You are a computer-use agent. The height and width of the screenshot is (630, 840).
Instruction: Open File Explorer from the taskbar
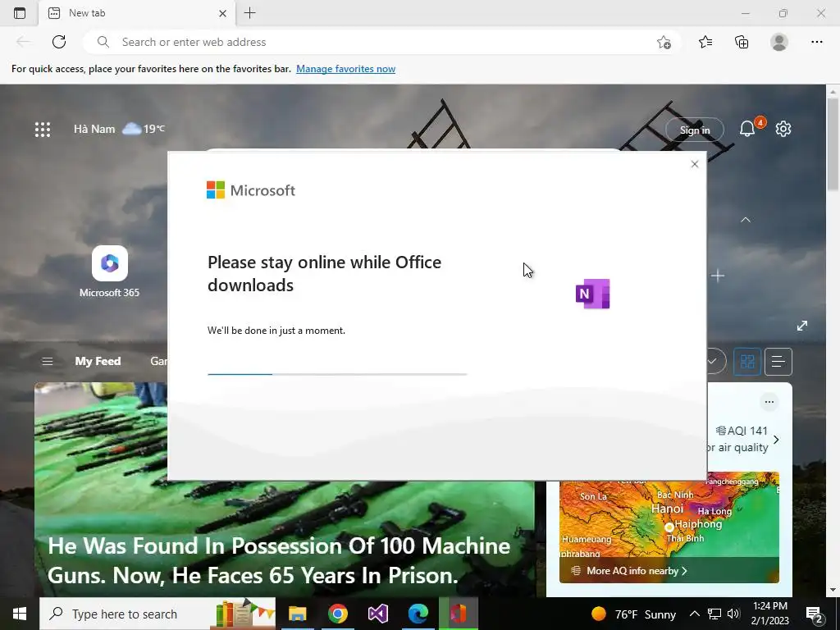297,614
